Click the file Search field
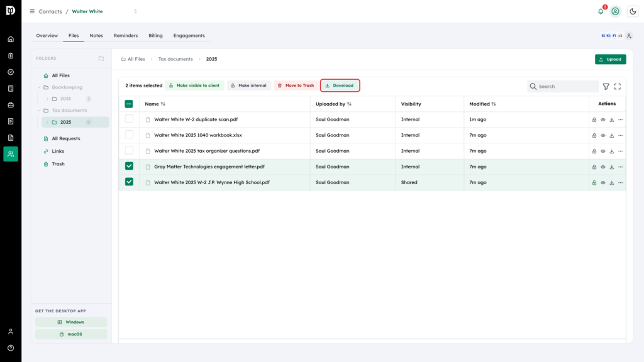644x362 pixels. (x=563, y=87)
